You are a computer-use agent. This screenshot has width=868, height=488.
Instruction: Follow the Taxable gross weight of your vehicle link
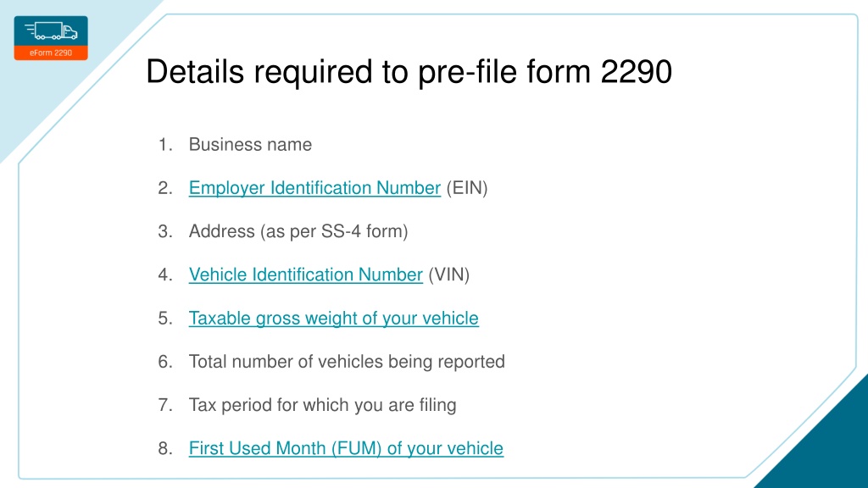coord(334,319)
